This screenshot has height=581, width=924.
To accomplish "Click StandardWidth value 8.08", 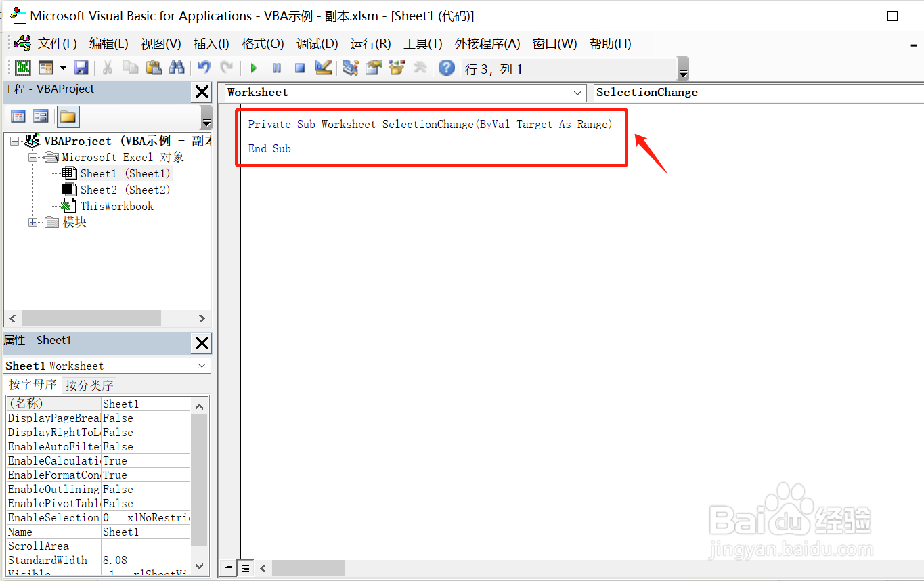I will click(146, 560).
